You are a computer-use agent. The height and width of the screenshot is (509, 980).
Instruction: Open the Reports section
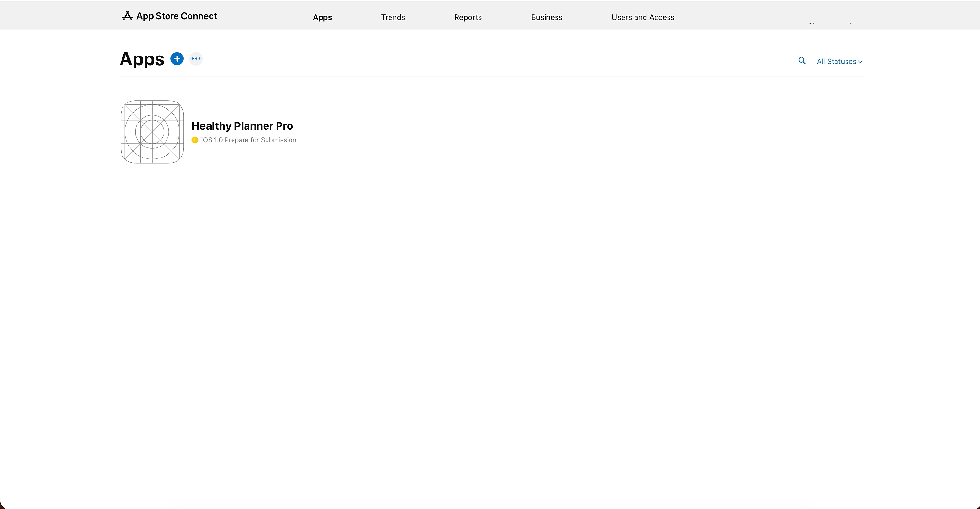468,17
